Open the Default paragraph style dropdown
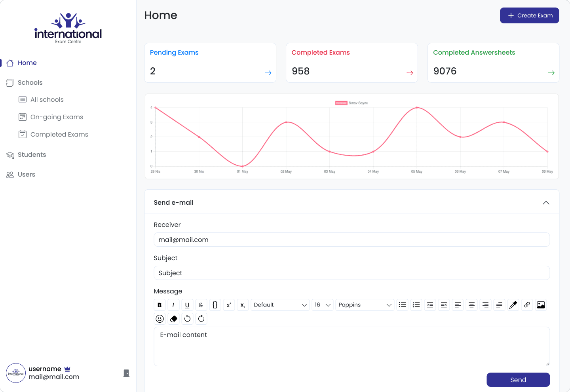Image resolution: width=570 pixels, height=392 pixels. pos(280,305)
